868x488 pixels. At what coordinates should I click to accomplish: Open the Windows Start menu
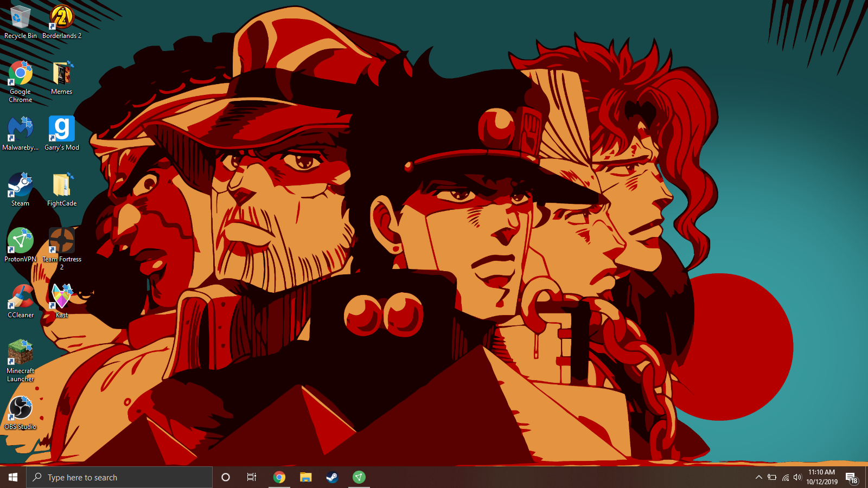pos(13,477)
